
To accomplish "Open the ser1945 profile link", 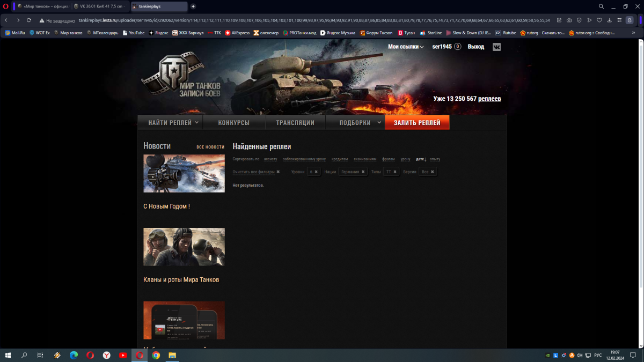I will [442, 47].
